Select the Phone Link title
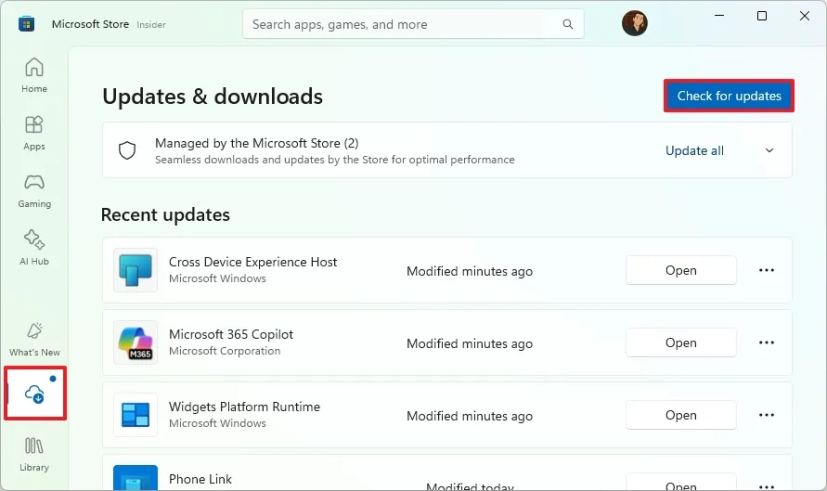Viewport: 827px width, 491px height. tap(200, 479)
